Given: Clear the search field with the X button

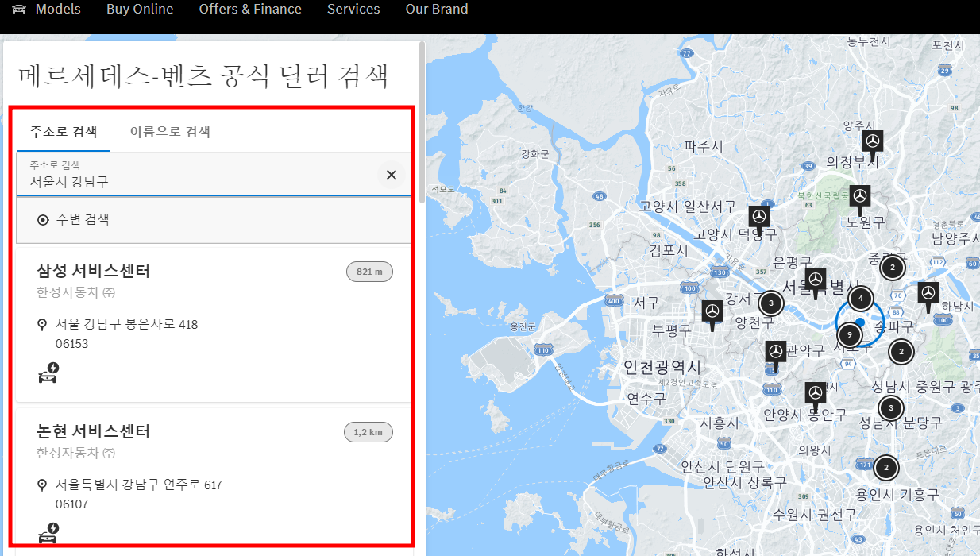Looking at the screenshot, I should point(391,174).
